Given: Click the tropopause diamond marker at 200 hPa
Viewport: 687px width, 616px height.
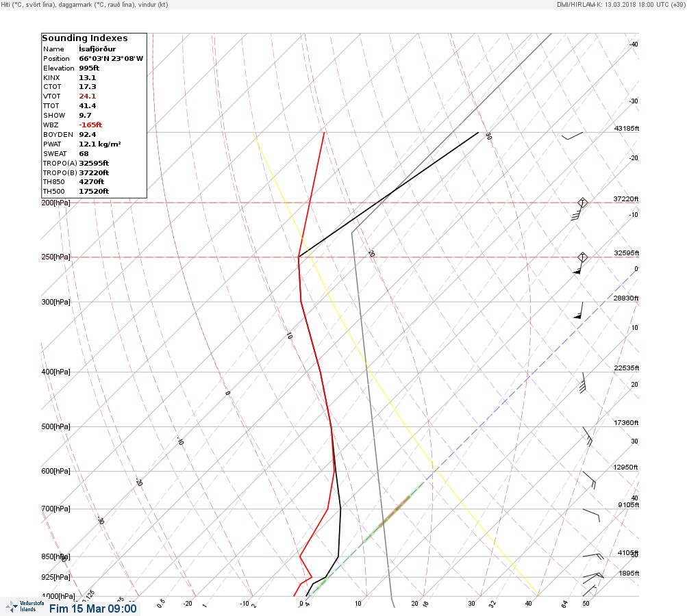Looking at the screenshot, I should pos(582,203).
